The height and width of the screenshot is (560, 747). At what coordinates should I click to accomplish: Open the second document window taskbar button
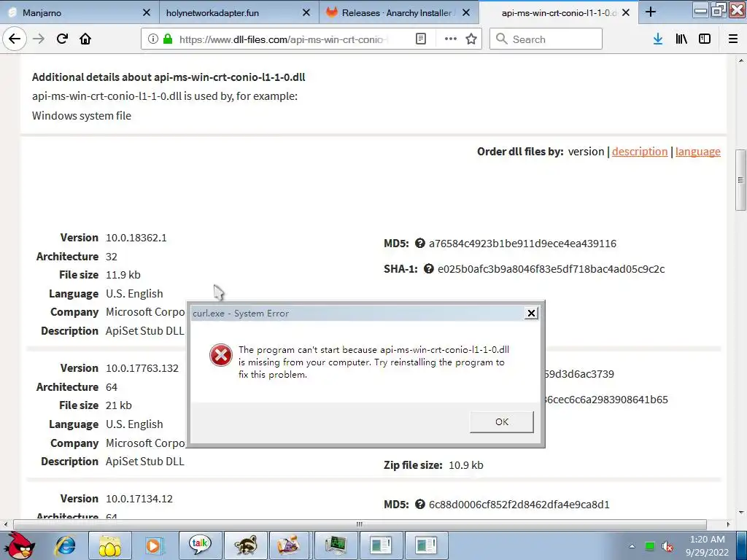coord(426,544)
